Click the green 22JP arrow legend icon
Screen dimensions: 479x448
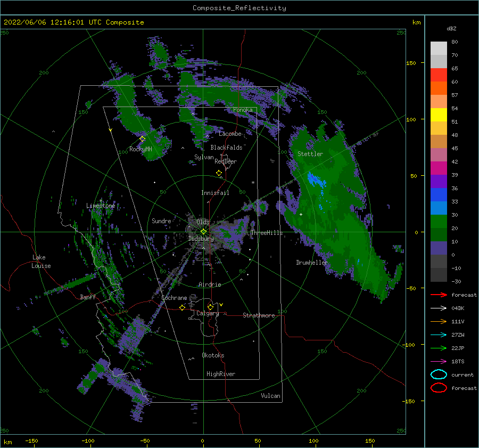[x=439, y=348]
